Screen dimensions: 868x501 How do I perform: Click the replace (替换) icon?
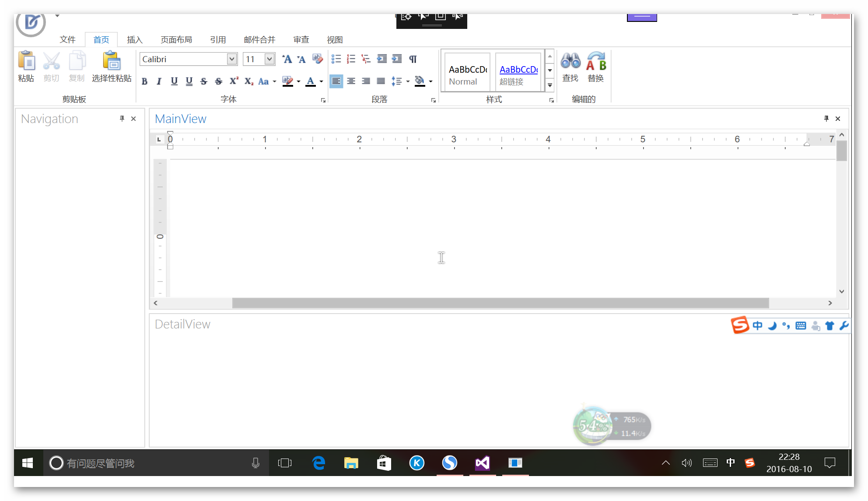(596, 61)
